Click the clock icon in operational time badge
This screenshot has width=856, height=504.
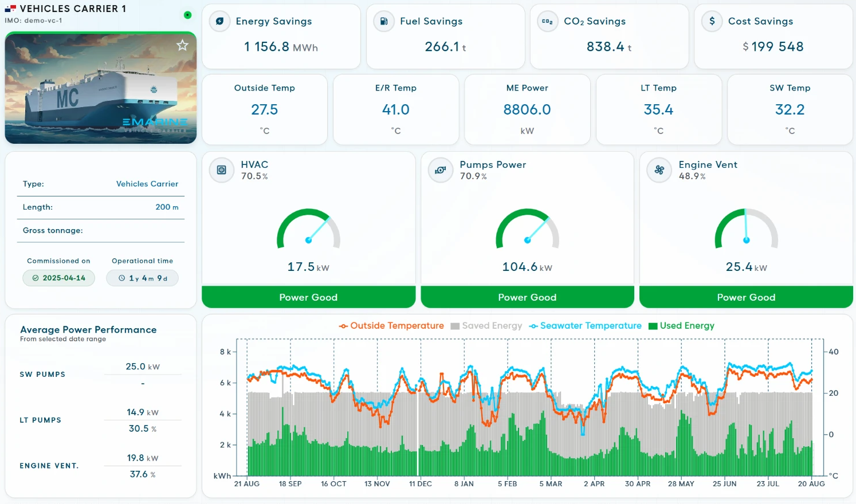(x=121, y=278)
